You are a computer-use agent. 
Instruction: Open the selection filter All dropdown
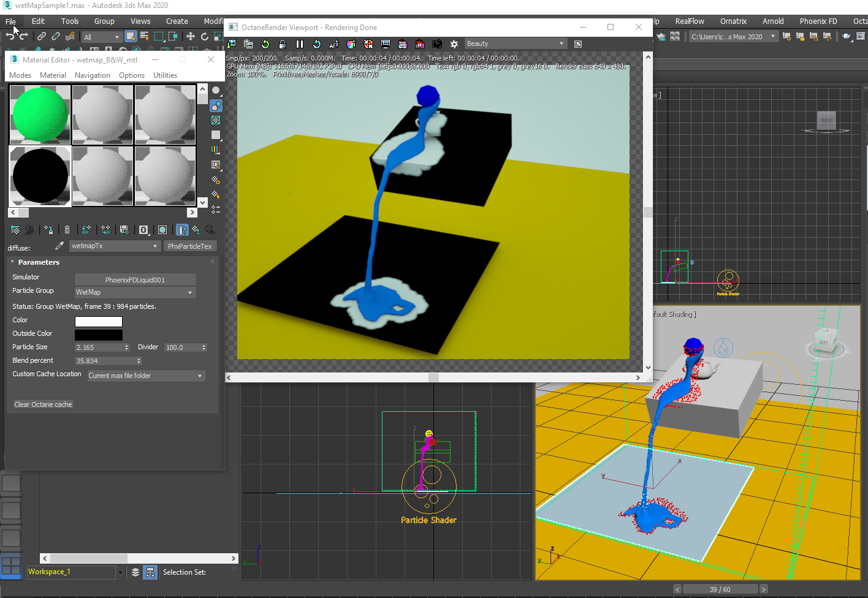click(102, 37)
